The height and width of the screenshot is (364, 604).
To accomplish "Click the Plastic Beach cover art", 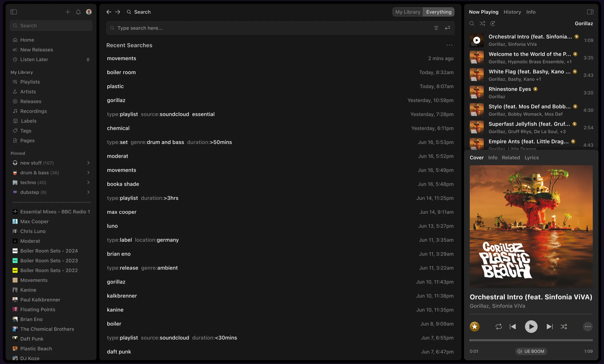I will coord(531,226).
